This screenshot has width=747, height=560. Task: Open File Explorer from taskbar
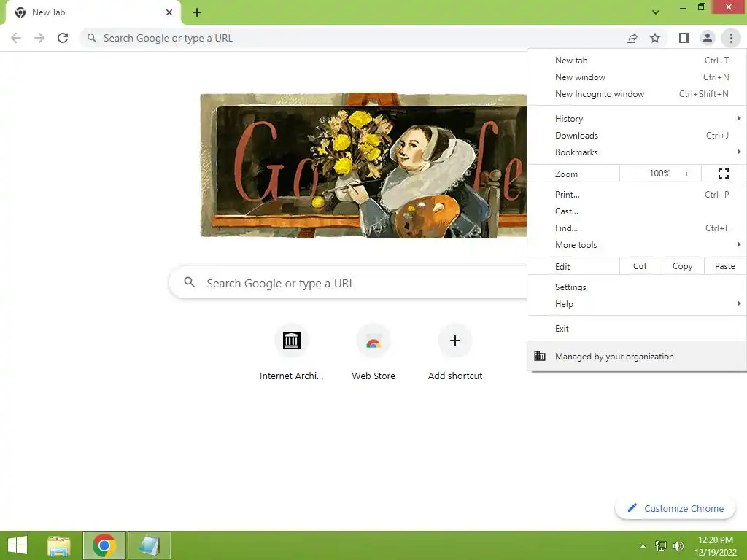point(59,545)
